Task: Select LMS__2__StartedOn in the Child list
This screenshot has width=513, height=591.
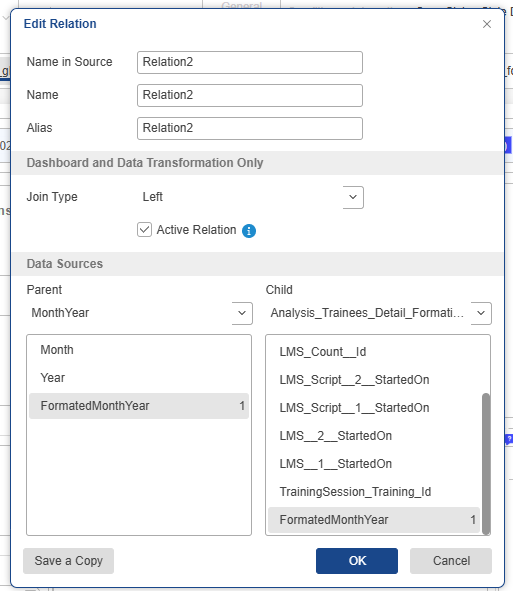Action: point(374,436)
